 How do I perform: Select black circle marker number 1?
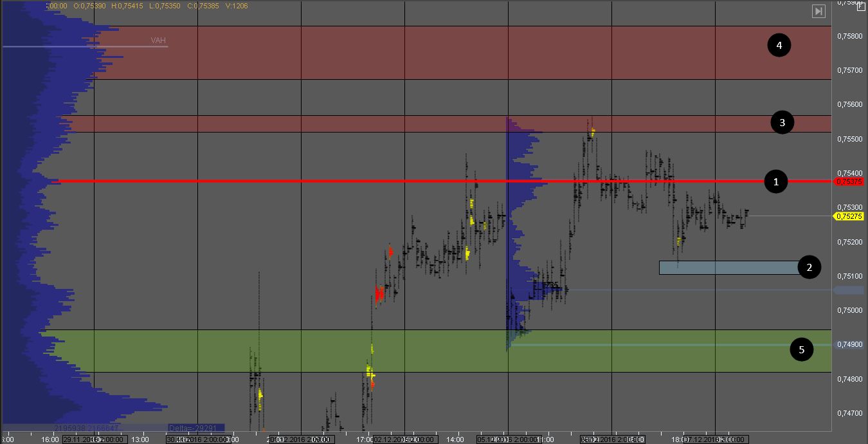point(776,182)
